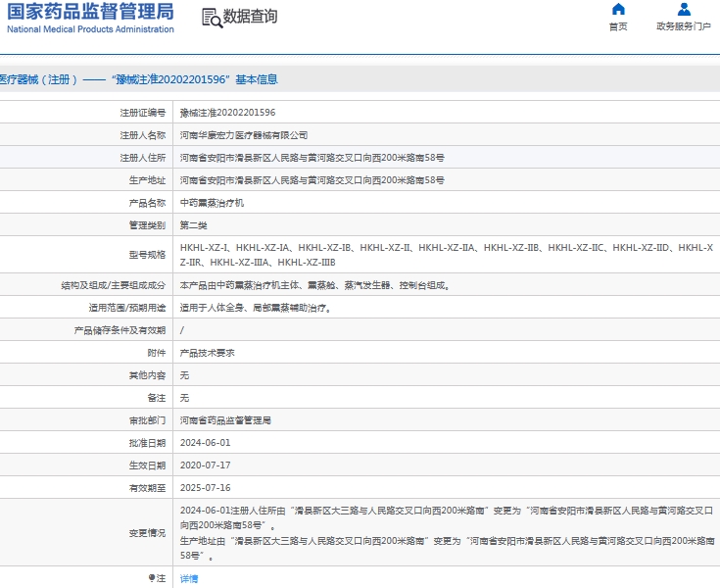Click the 豫械注准20202201596 基本信息 heading
720x588 pixels.
139,79
